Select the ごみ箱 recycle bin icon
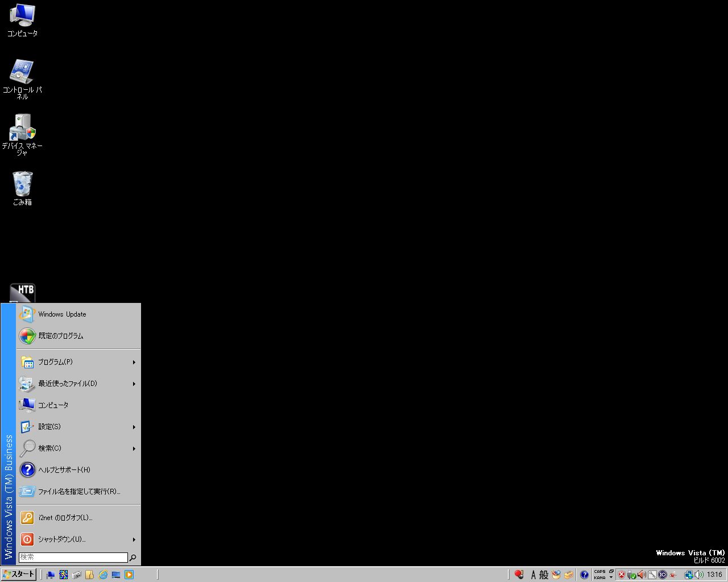728x582 pixels. (x=22, y=188)
